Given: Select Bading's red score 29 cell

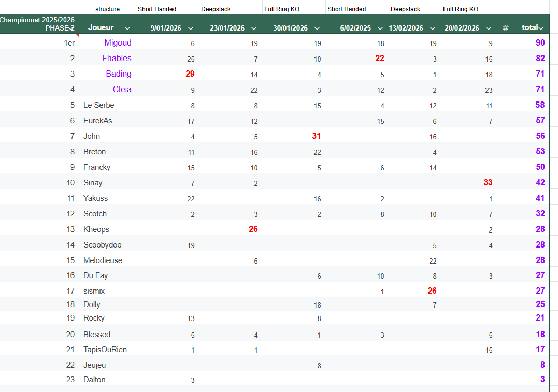Looking at the screenshot, I should (x=190, y=74).
